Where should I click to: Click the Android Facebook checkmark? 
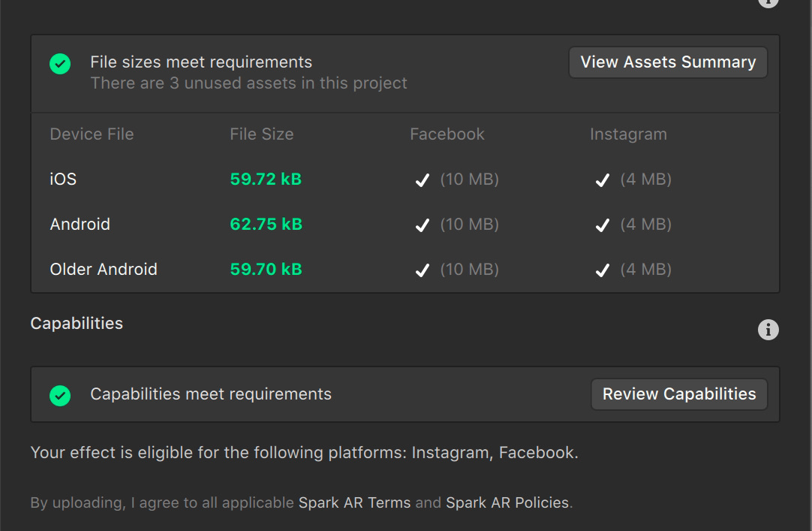point(423,225)
